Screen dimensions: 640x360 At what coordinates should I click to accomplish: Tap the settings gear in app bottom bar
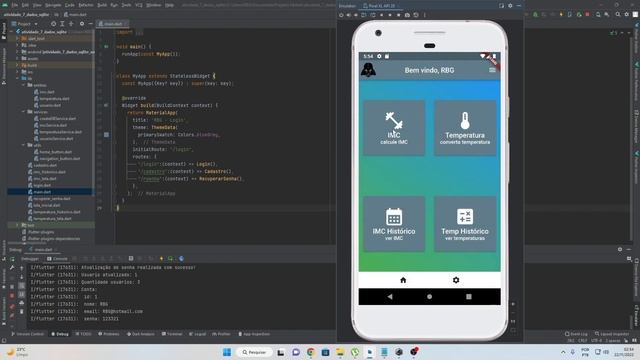pos(456,280)
